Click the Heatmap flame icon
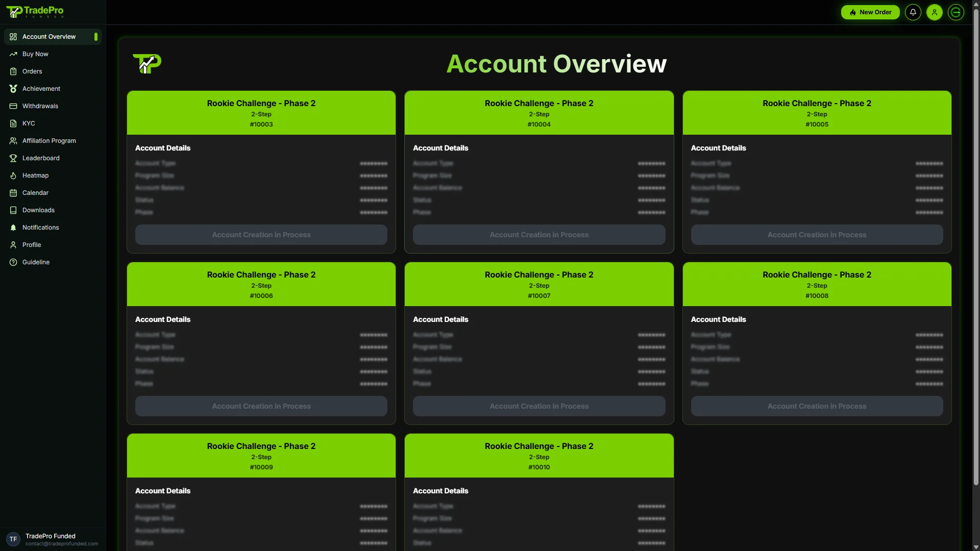Image resolution: width=980 pixels, height=551 pixels. [13, 176]
